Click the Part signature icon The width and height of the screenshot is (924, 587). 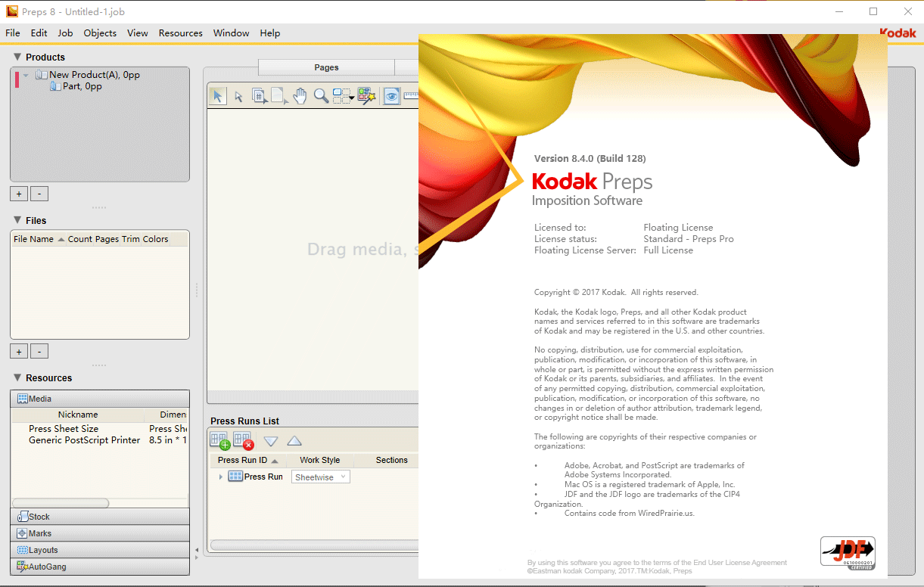55,86
